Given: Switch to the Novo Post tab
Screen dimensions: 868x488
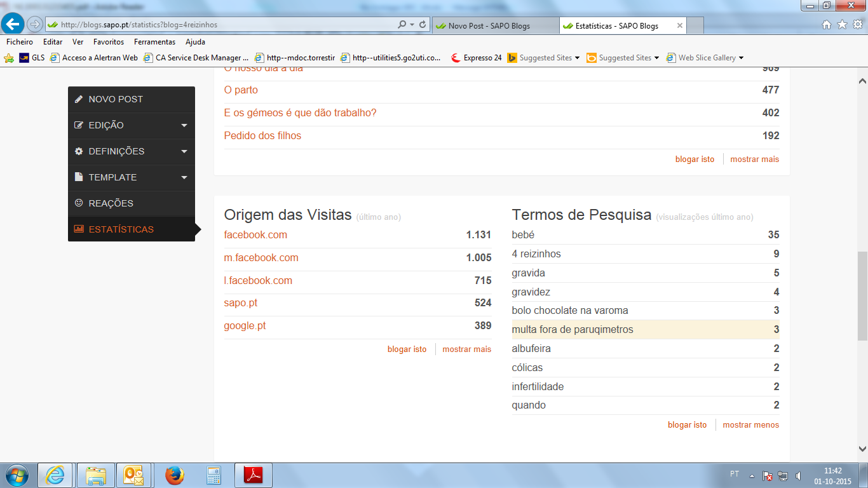Looking at the screenshot, I should [489, 26].
